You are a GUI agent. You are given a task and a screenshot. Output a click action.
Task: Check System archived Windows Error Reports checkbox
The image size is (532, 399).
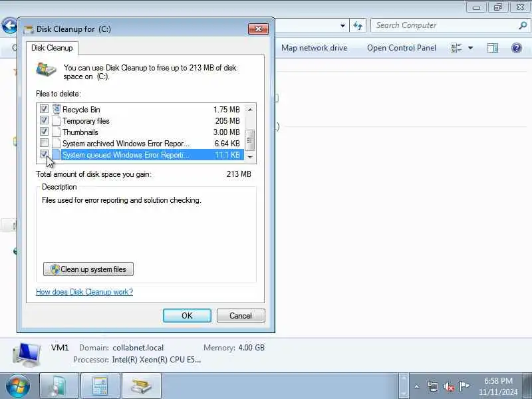[44, 143]
